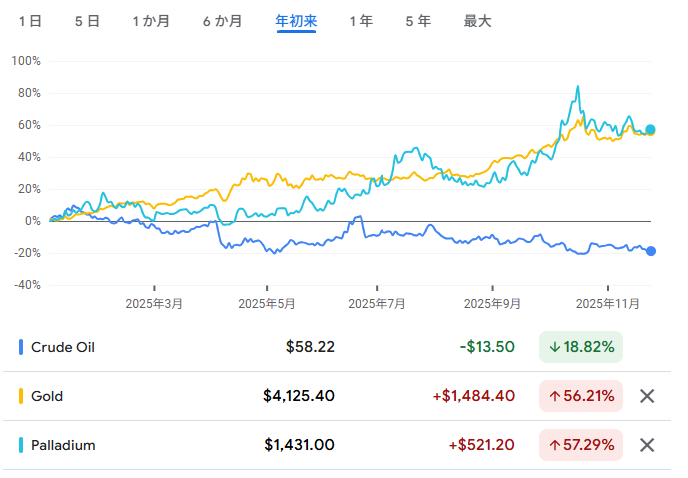Select the 5日 time range tab
Image resolution: width=688 pixels, height=478 pixels.
coord(87,21)
